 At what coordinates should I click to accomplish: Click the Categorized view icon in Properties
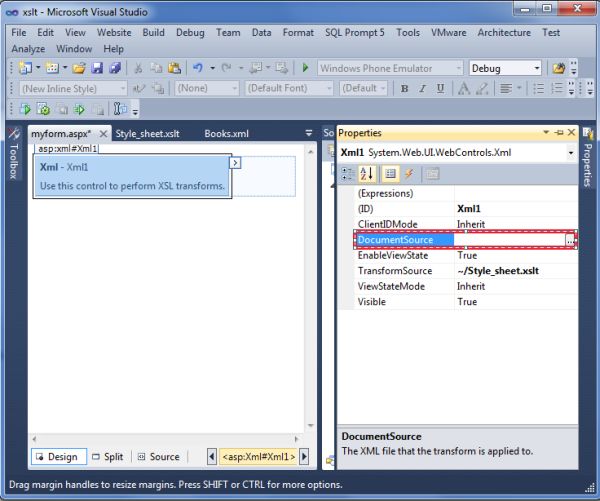348,174
